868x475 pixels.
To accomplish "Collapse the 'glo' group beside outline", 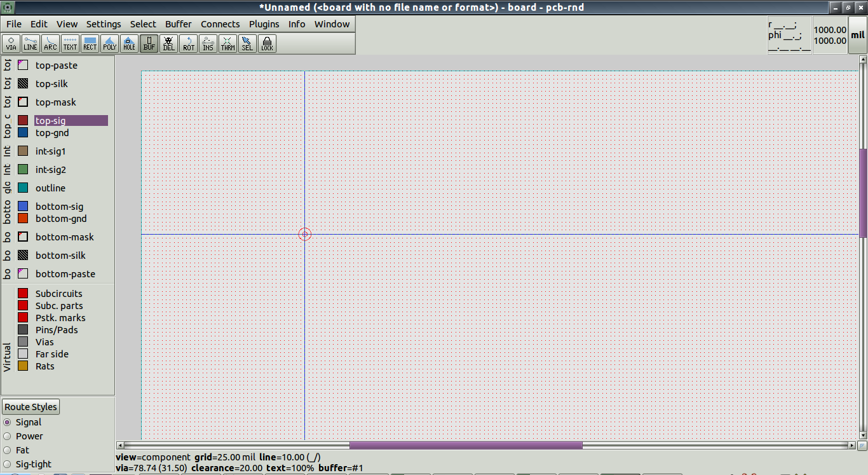I will pyautogui.click(x=8, y=188).
